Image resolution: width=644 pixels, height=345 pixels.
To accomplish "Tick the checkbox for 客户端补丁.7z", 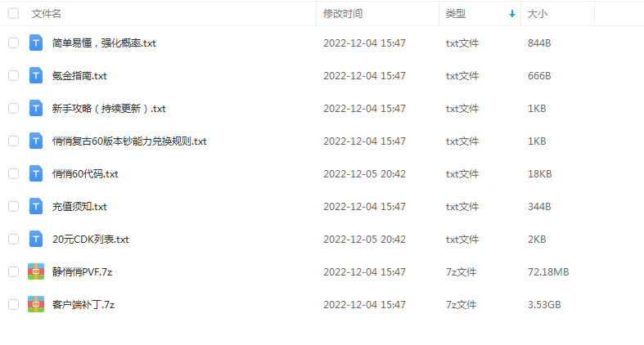I will pyautogui.click(x=14, y=304).
